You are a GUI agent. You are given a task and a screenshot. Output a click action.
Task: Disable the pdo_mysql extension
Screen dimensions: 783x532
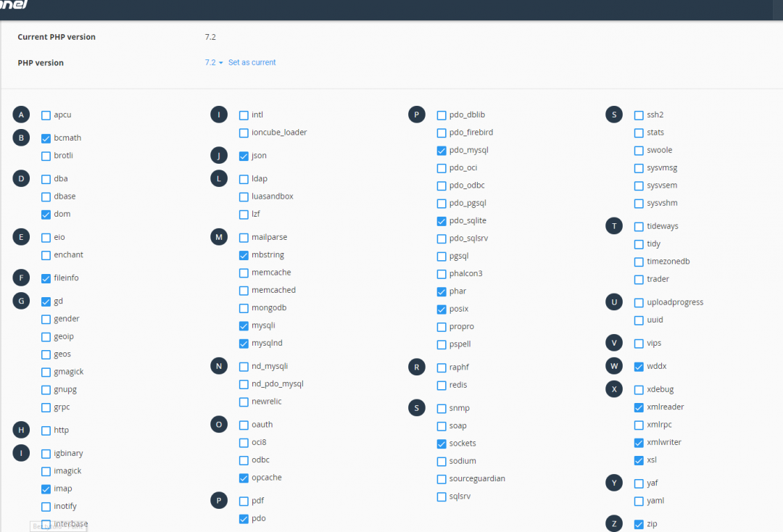coord(442,151)
